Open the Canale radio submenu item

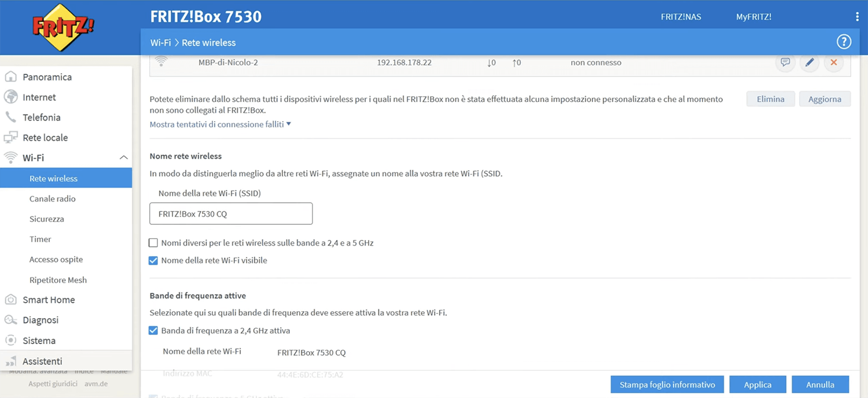point(53,199)
